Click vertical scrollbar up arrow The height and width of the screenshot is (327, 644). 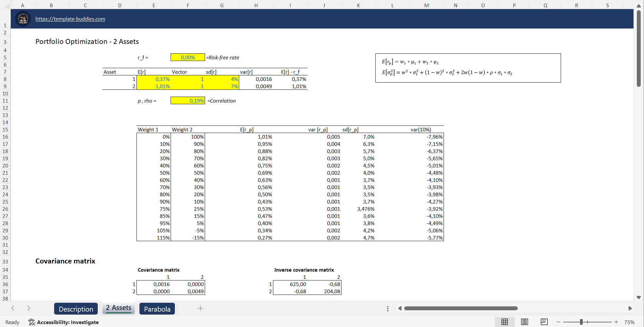point(638,6)
